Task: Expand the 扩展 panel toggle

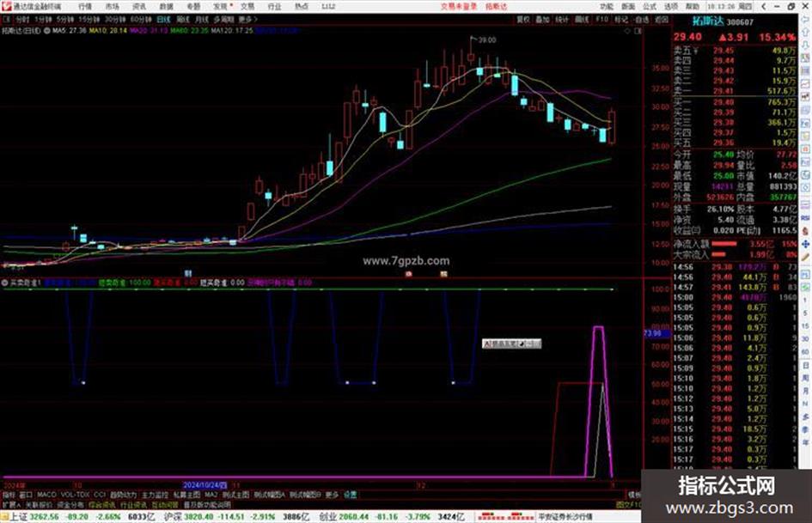Action: pos(11,504)
